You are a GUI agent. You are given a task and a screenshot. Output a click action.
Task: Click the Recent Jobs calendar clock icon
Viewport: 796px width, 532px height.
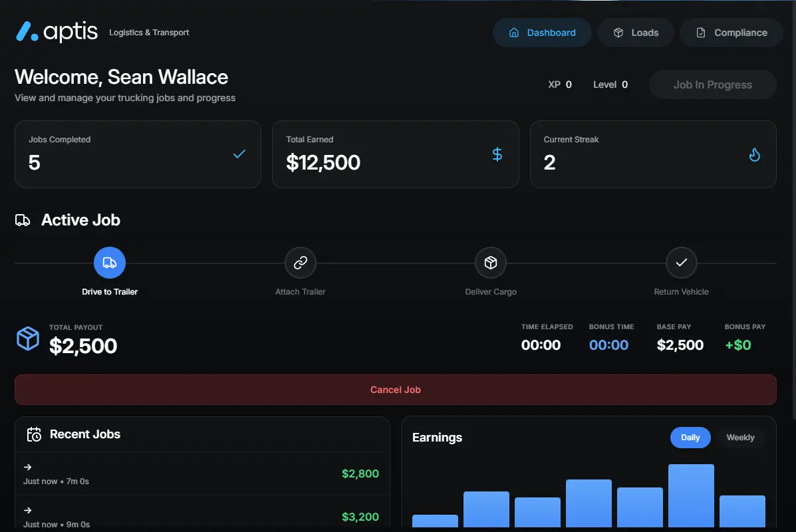(34, 434)
